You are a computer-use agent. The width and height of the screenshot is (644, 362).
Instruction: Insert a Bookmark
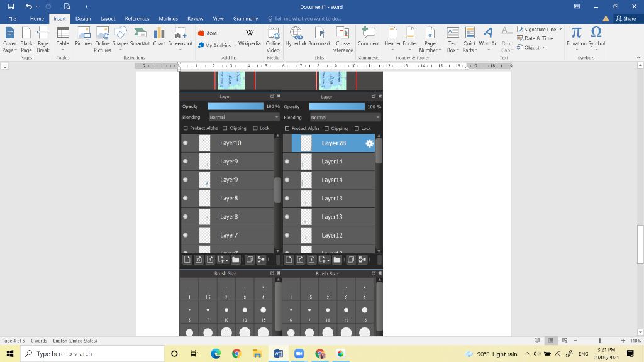pos(319,36)
